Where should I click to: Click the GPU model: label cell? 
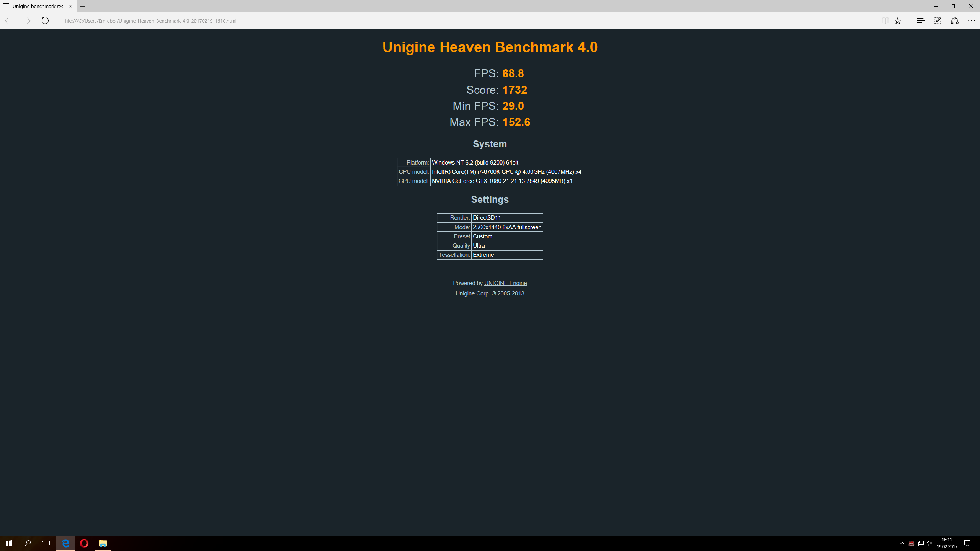(414, 181)
